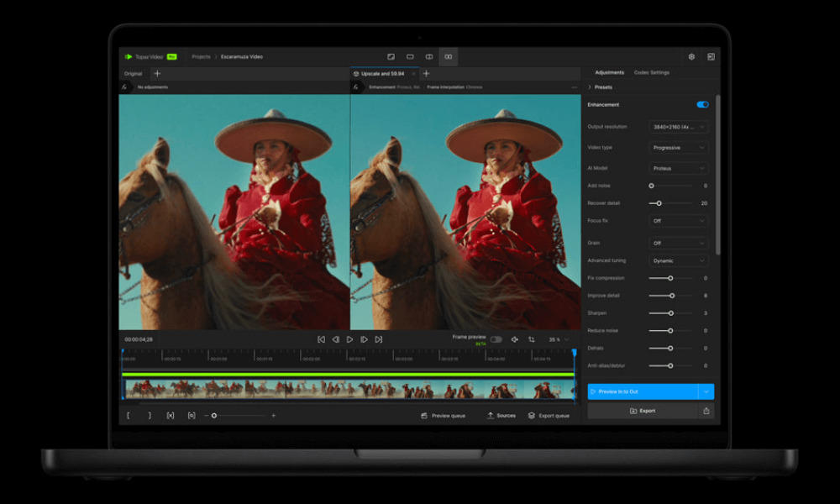The image size is (840, 504).
Task: Adjust the Sharpen slider
Action: (x=670, y=312)
